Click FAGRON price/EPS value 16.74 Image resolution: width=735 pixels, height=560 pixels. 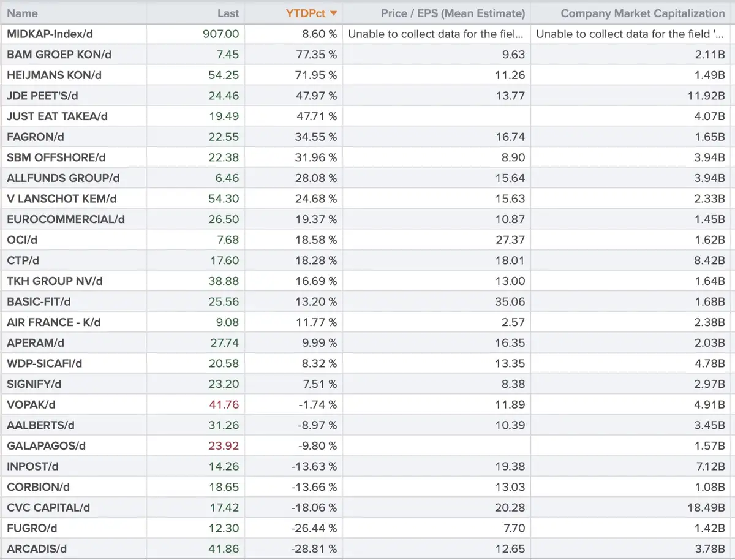pyautogui.click(x=510, y=137)
